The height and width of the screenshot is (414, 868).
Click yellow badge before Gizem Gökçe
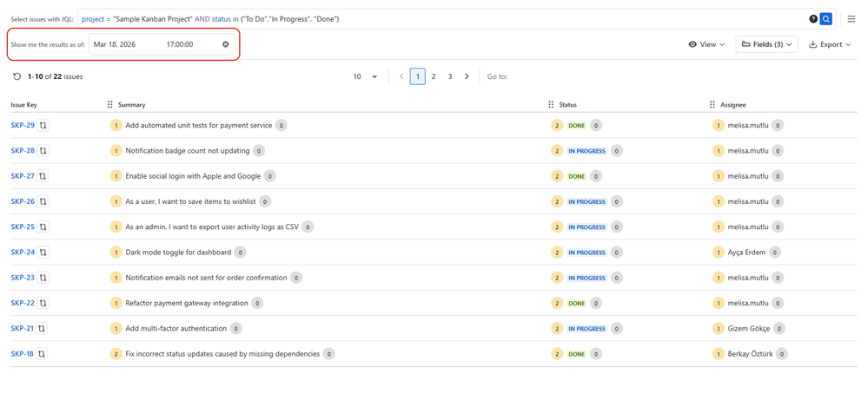coord(718,328)
